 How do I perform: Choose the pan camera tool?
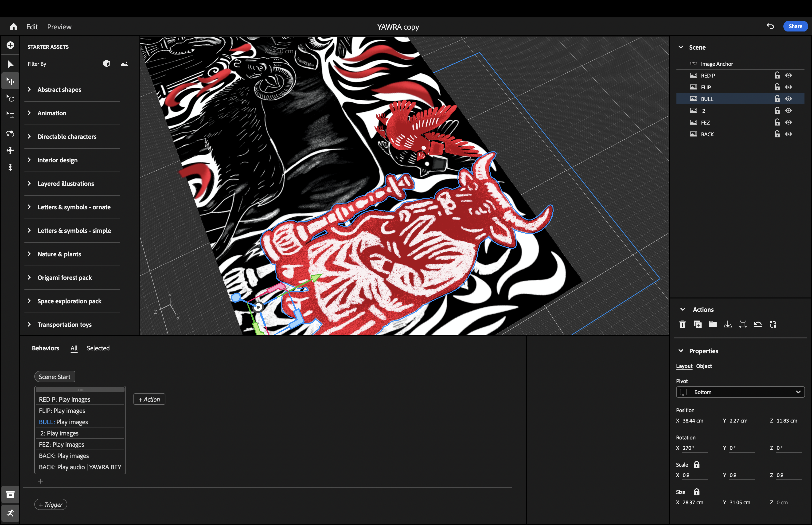[10, 150]
